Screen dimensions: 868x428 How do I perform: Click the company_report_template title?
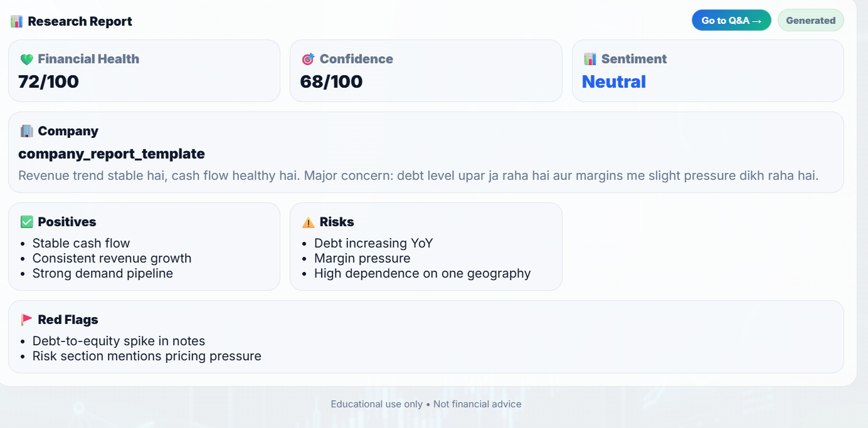pyautogui.click(x=112, y=154)
